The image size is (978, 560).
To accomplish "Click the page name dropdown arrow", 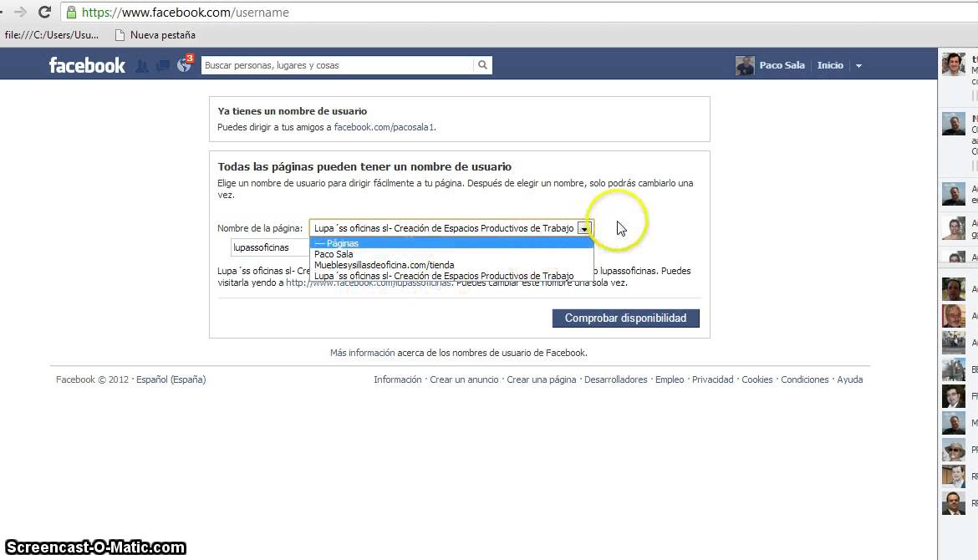I will [x=583, y=228].
